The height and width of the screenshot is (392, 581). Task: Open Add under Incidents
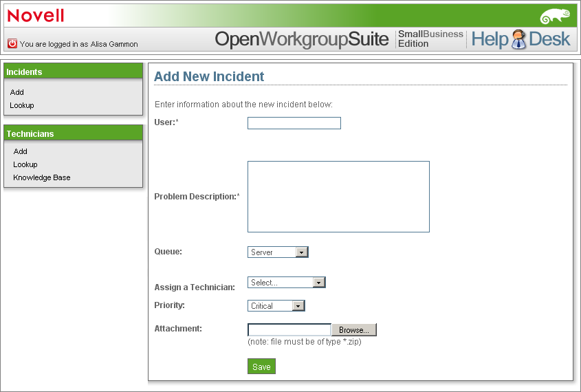17,92
